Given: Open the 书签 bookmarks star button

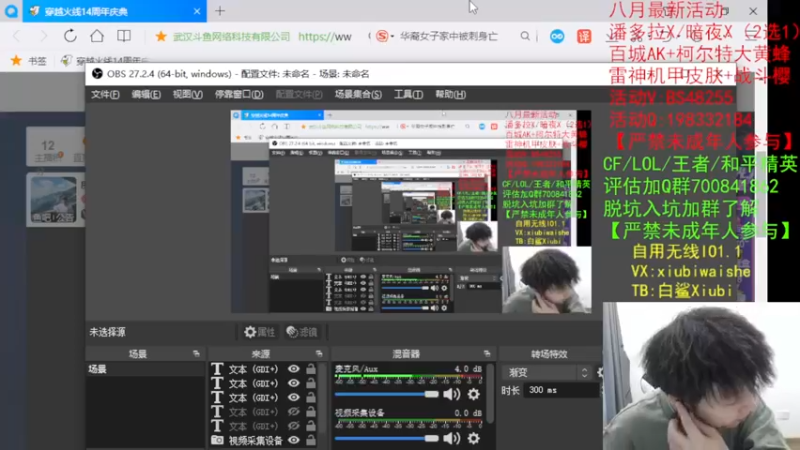Looking at the screenshot, I should [29, 61].
